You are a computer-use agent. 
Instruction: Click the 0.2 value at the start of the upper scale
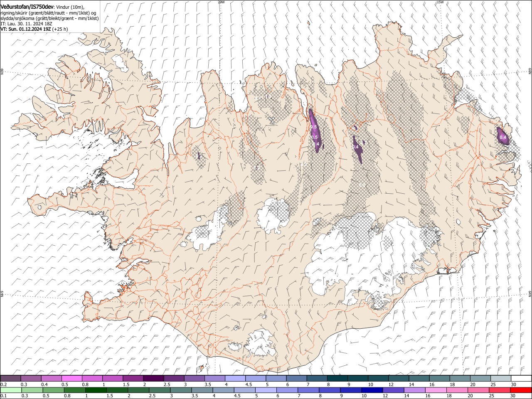click(x=3, y=384)
